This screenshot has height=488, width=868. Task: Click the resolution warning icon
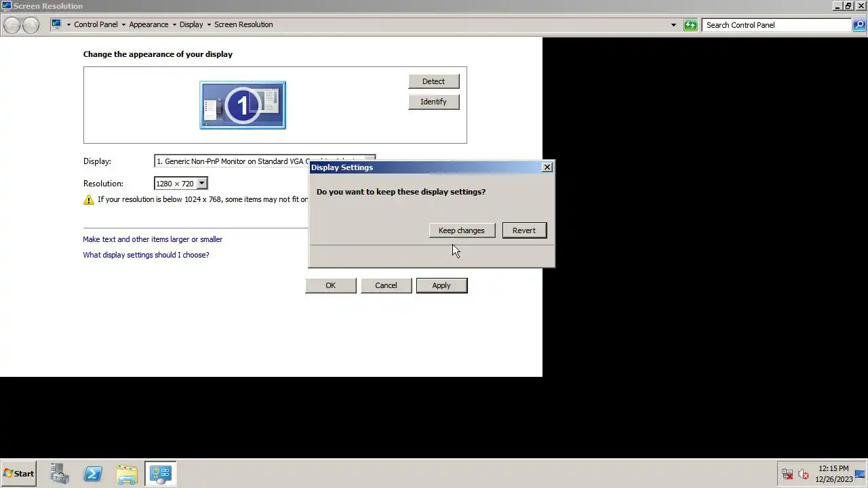89,200
